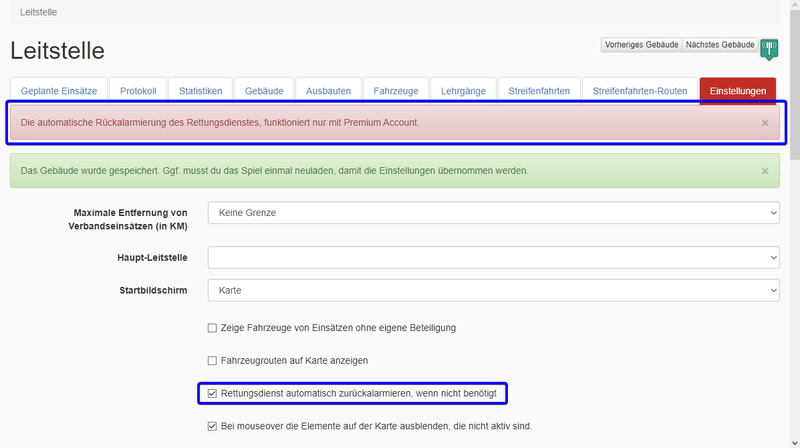Viewport: 800px width, 448px height.
Task: Check Zeige Fahrzeuge von Einsätzen option
Action: [x=212, y=328]
